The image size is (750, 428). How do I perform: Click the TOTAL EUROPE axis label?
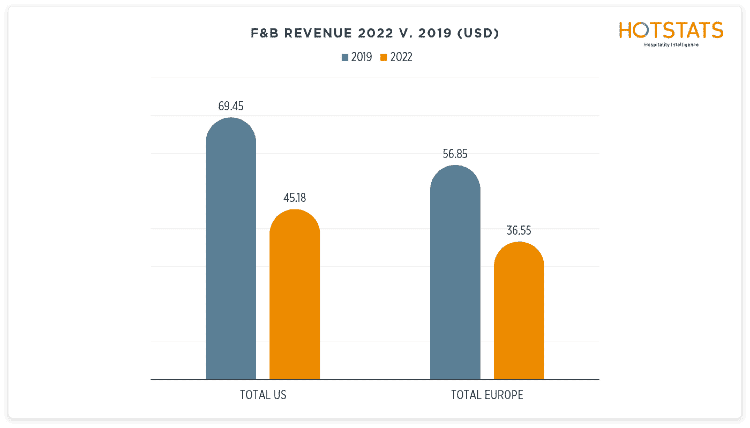coord(487,395)
